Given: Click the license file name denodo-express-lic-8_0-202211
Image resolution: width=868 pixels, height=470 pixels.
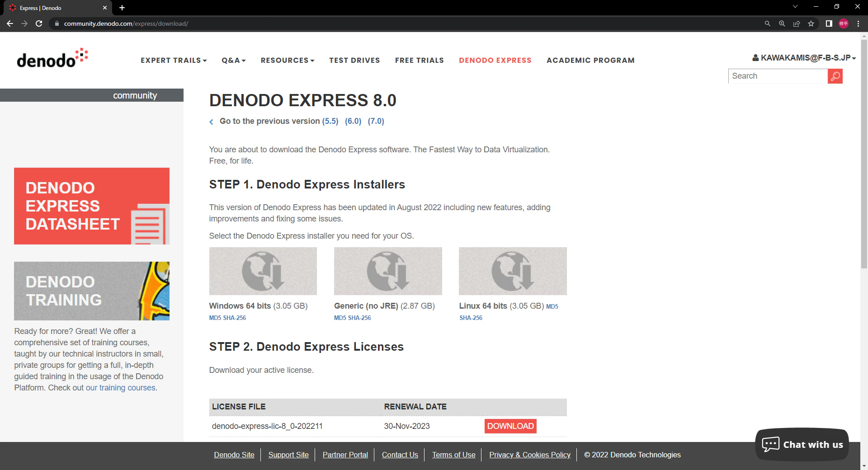Looking at the screenshot, I should coord(267,426).
